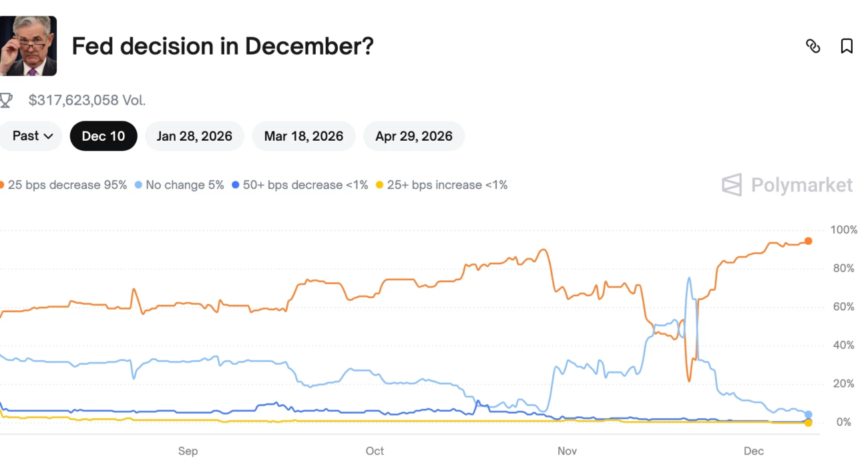The image size is (868, 467).
Task: Click the Jerome Powell market thumbnail
Action: click(28, 46)
